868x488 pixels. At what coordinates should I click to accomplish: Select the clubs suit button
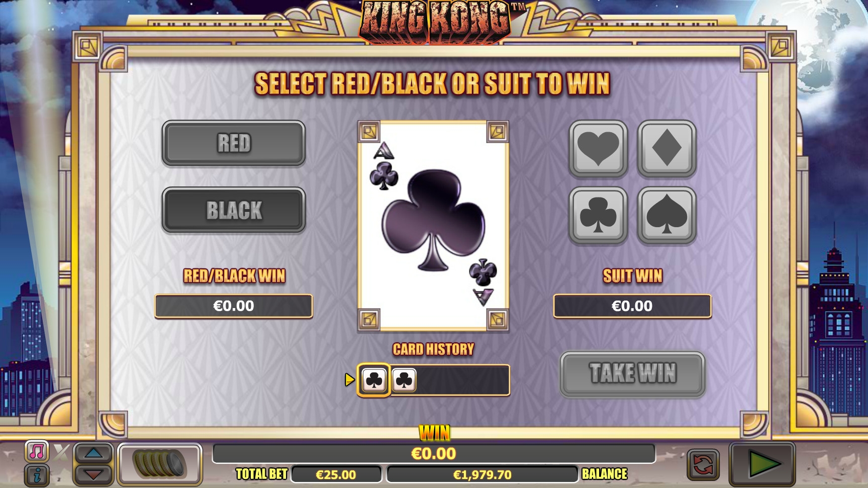(x=598, y=215)
